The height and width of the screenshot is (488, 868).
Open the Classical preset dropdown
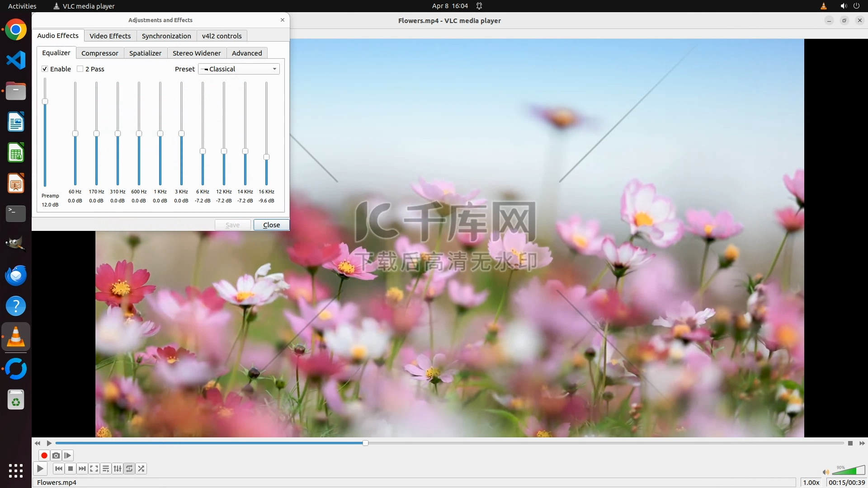tap(239, 69)
